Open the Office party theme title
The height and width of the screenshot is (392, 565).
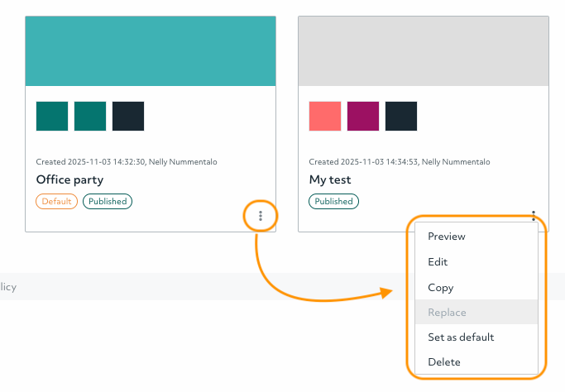pos(69,179)
